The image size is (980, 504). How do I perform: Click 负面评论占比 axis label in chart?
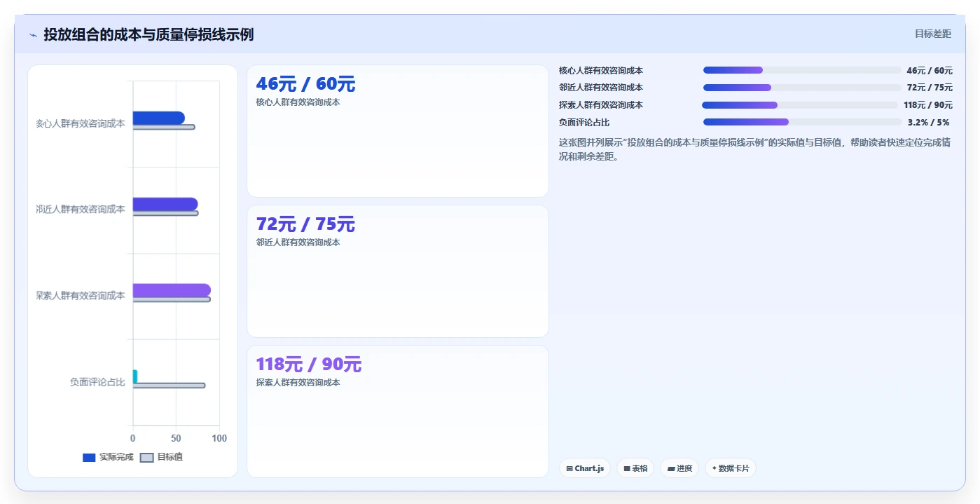[x=97, y=382]
